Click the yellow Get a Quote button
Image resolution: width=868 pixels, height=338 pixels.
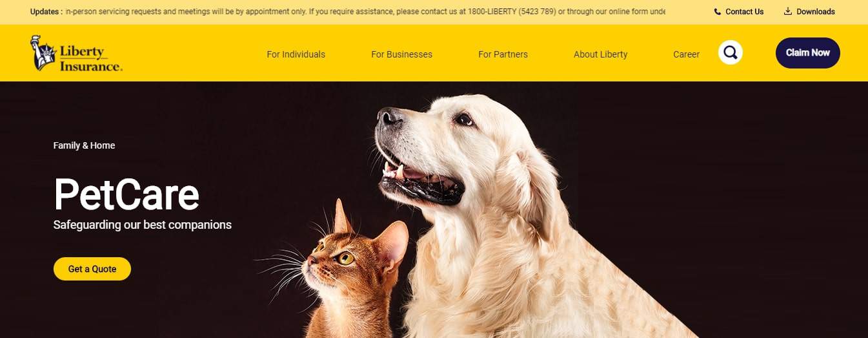[92, 269]
